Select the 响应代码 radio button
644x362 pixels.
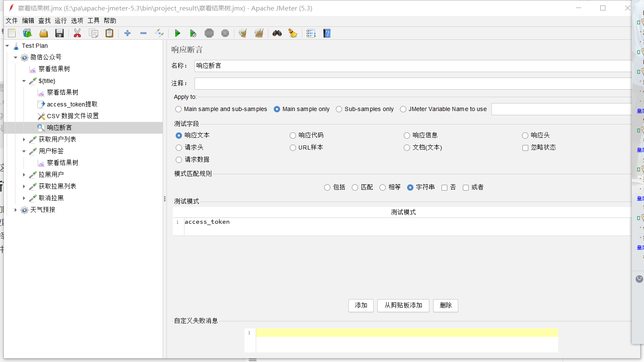(293, 135)
